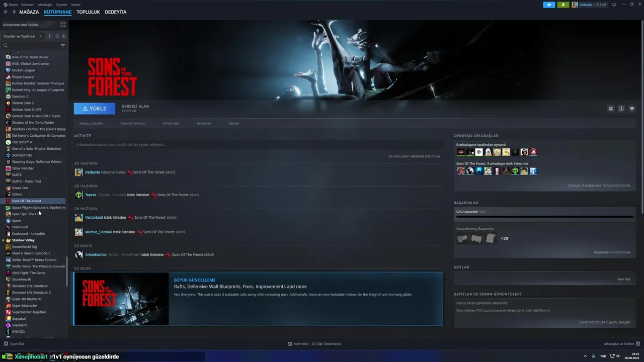Image resolution: width=644 pixels, height=362 pixels.
Task: Open the Oyunlar menu
Action: coord(61,5)
